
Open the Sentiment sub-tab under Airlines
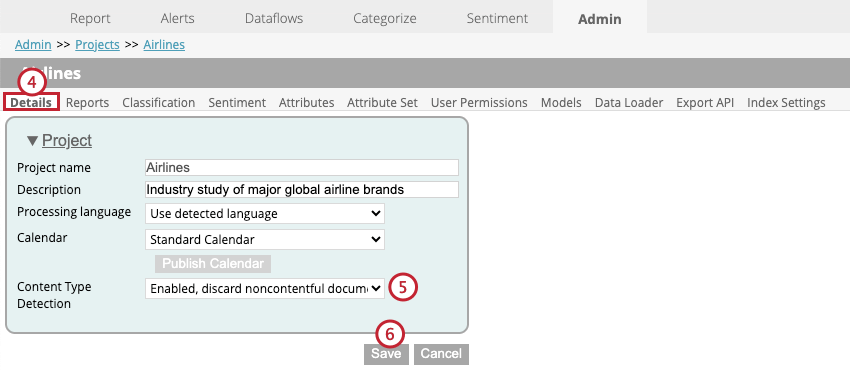point(237,103)
